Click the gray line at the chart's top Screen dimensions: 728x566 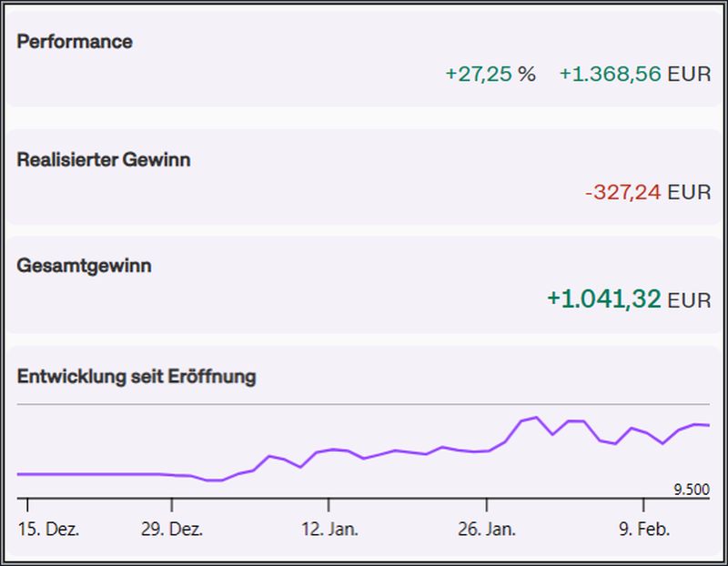(x=364, y=404)
